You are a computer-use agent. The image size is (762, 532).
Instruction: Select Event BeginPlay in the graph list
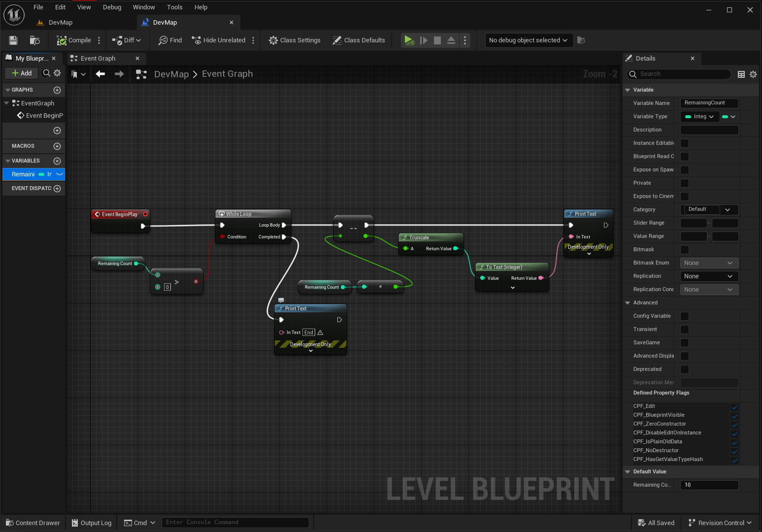click(40, 116)
